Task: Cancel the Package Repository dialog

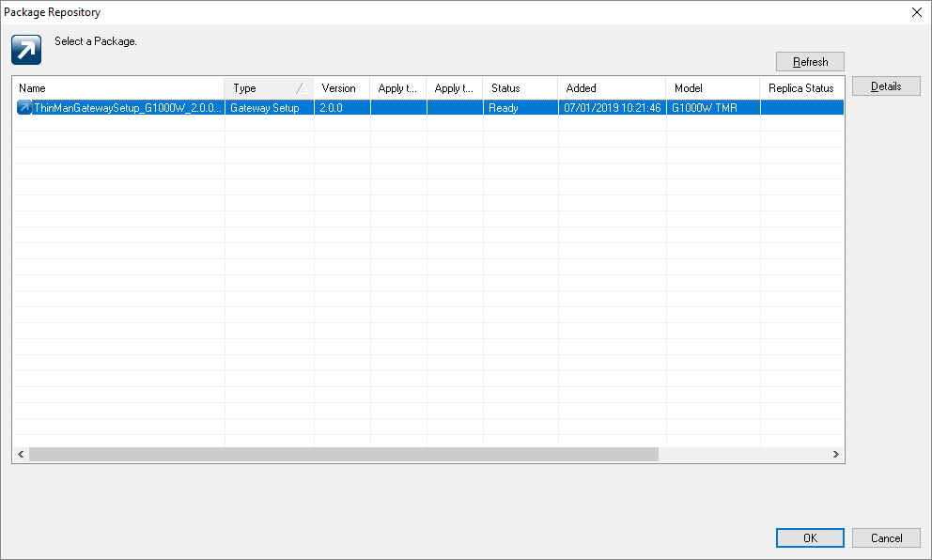Action: (886, 538)
